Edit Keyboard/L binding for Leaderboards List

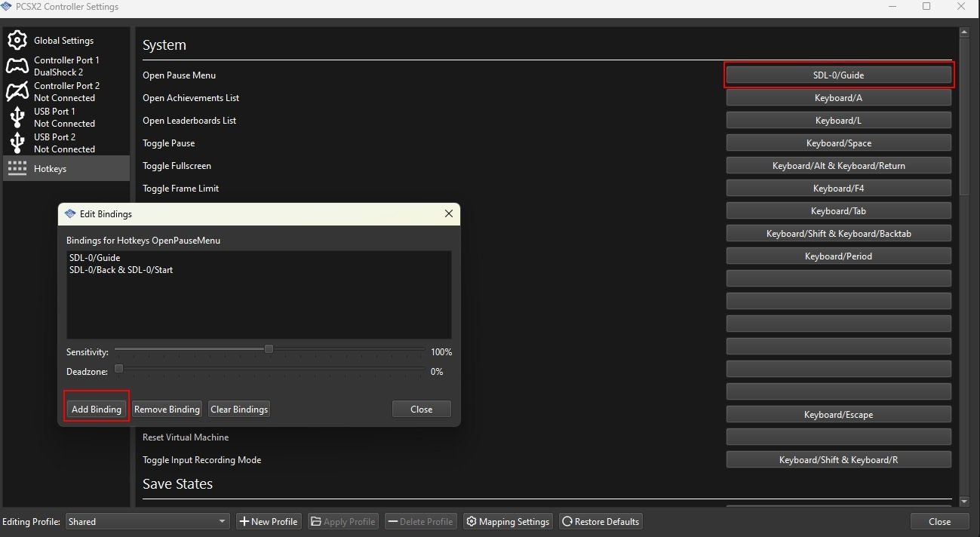tap(839, 120)
